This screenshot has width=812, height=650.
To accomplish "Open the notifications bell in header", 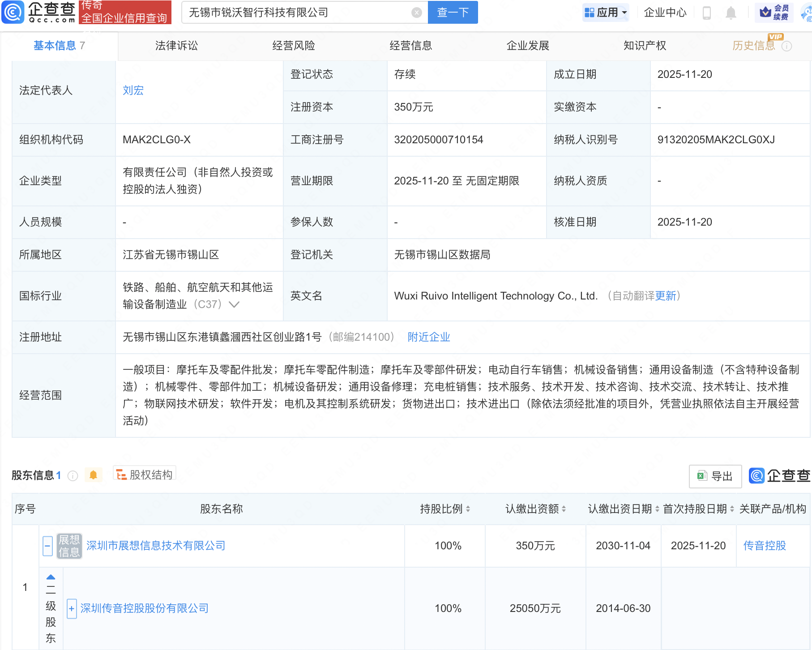I will coord(731,13).
